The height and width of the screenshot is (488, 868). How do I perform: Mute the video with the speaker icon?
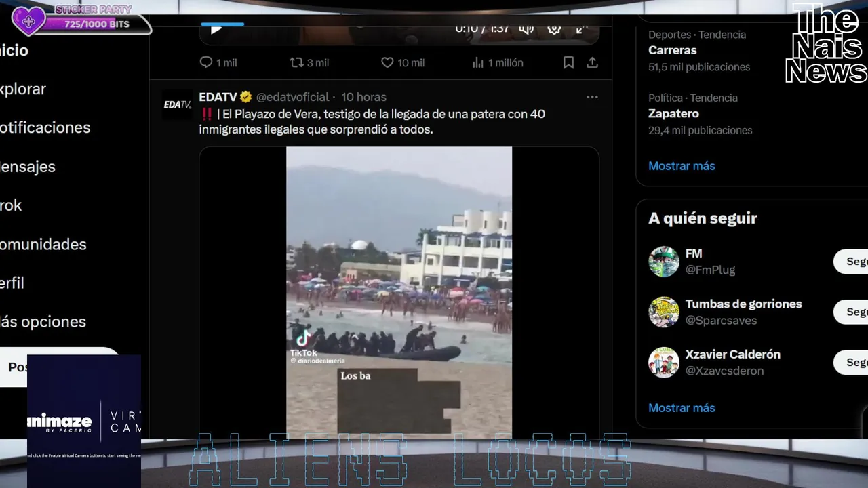point(526,29)
